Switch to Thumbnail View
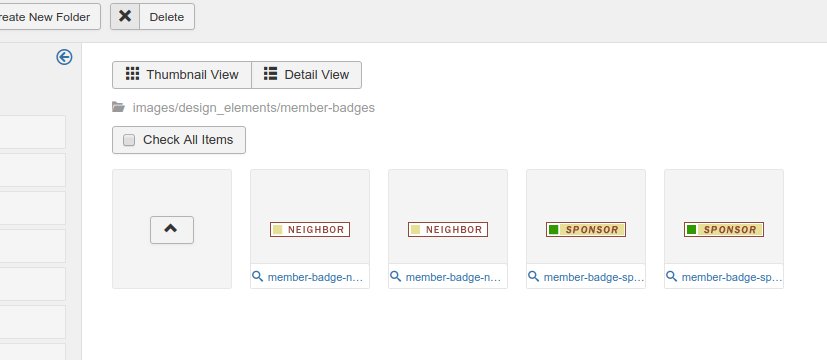827x360 pixels. point(182,75)
